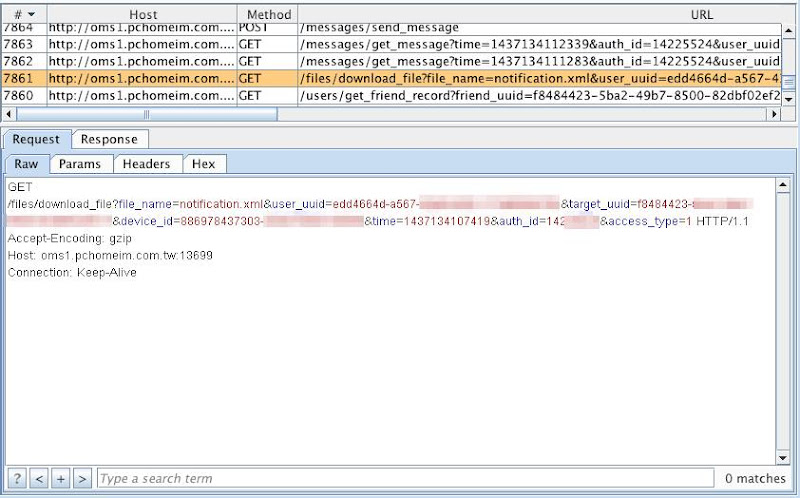Open the Raw view tab

[26, 164]
